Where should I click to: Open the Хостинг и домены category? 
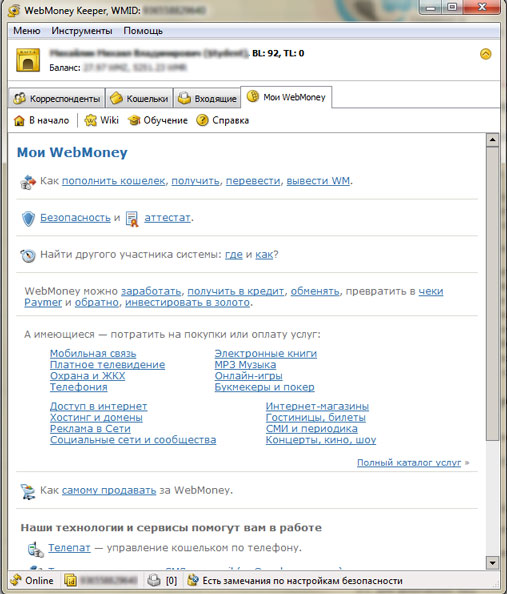[96, 417]
